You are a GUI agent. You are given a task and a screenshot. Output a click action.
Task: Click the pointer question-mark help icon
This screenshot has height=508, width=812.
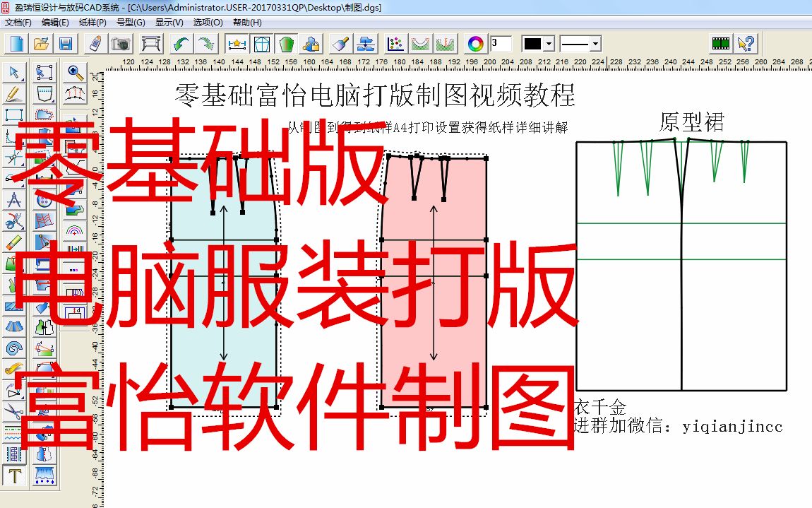pos(746,44)
